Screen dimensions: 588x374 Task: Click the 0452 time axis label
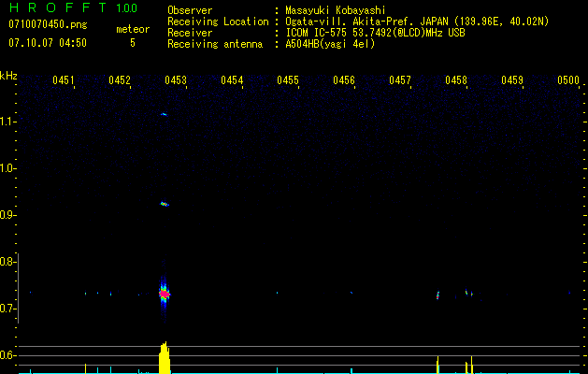tap(120, 80)
